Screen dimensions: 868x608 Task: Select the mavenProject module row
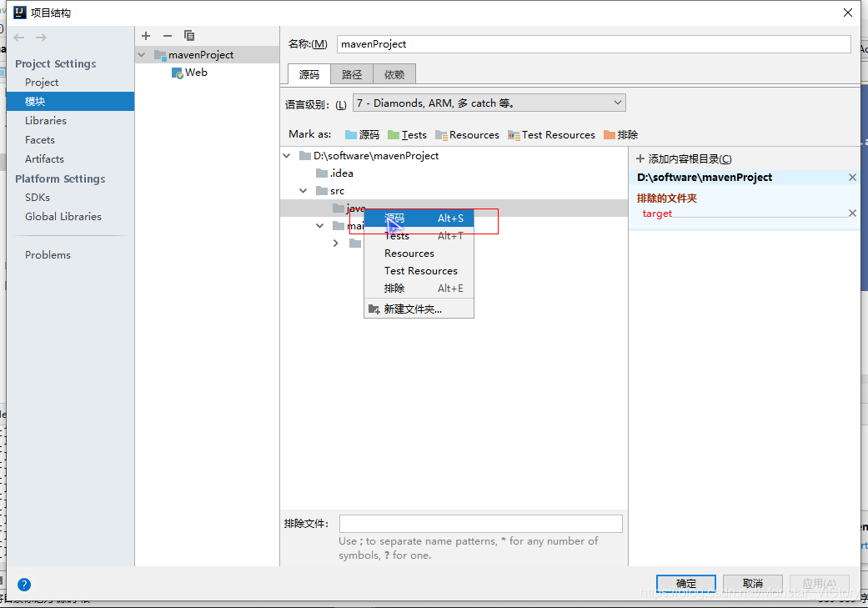pyautogui.click(x=207, y=55)
